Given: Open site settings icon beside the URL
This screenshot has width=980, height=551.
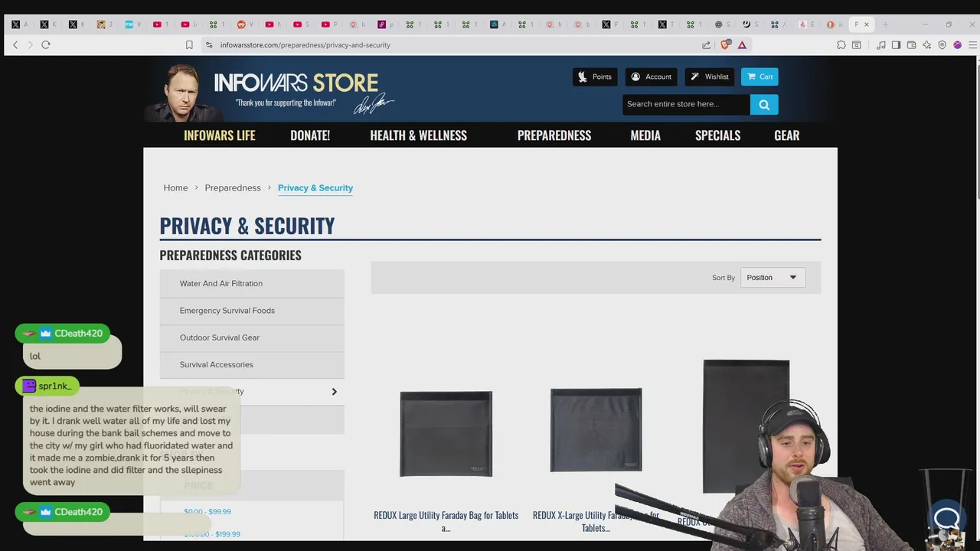Looking at the screenshot, I should click(209, 45).
